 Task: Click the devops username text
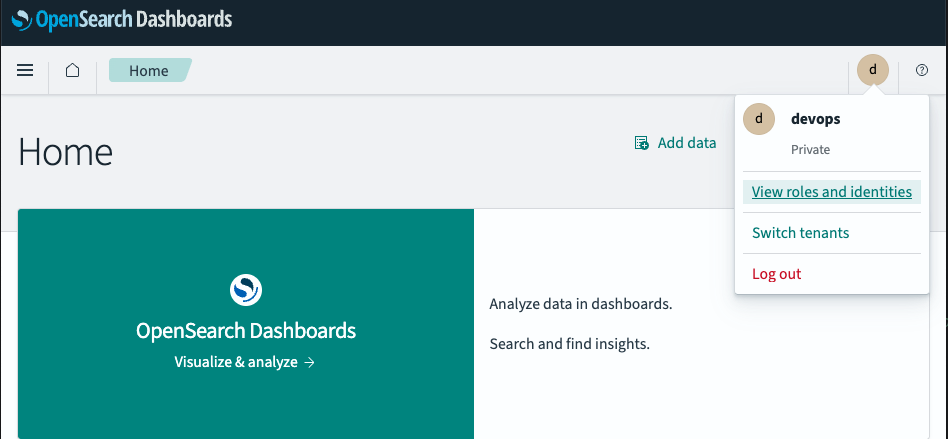pyautogui.click(x=816, y=119)
